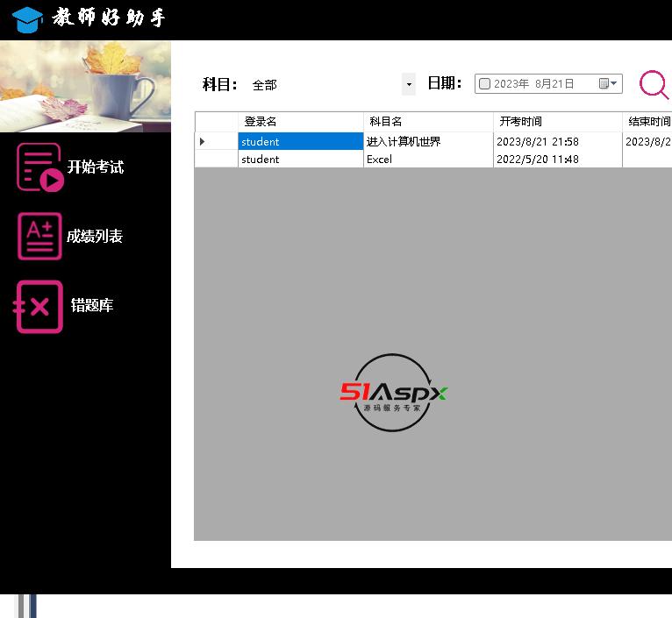Click the 2023/8/21 21:58 start time cell

tap(558, 141)
